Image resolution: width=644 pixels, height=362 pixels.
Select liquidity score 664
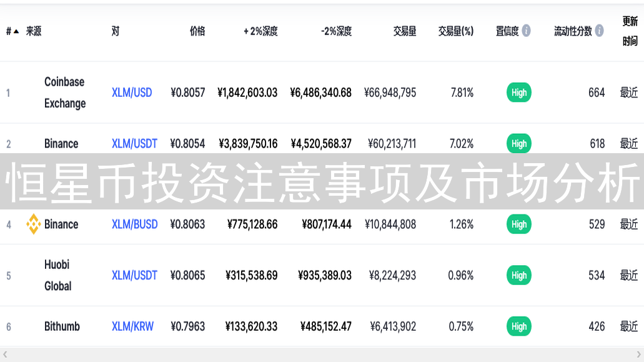tap(597, 93)
